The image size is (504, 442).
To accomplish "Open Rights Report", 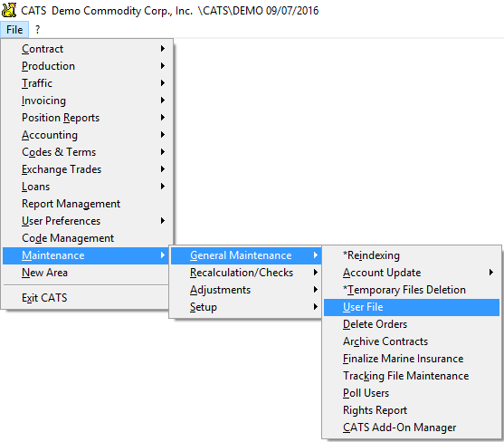I will (x=412, y=410).
